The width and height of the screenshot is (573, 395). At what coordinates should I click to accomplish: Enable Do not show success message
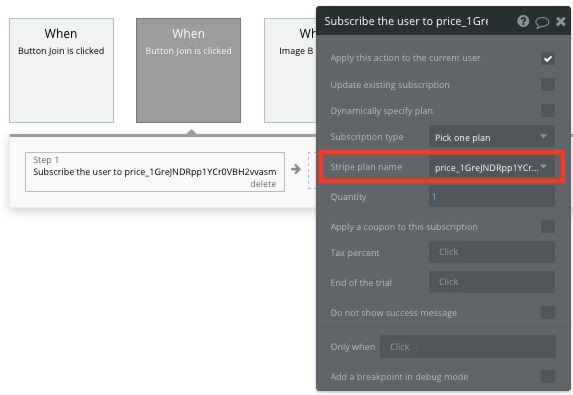point(548,313)
